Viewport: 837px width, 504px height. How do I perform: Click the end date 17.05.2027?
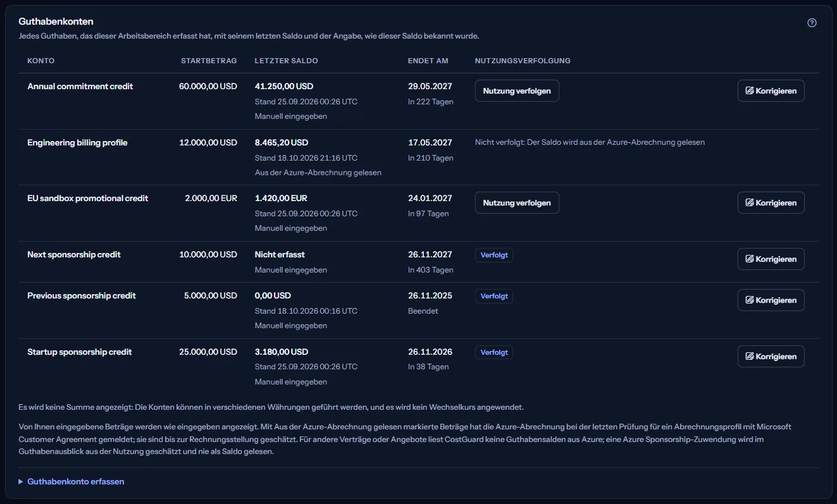[x=430, y=143]
